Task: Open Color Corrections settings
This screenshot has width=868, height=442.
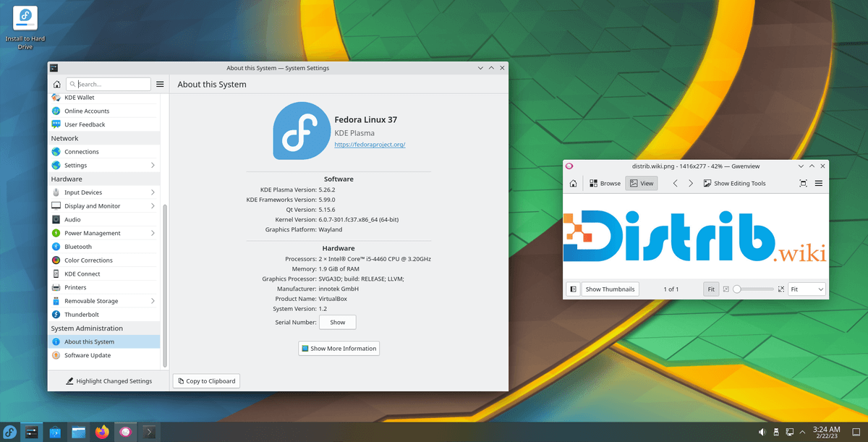Action: click(x=104, y=260)
